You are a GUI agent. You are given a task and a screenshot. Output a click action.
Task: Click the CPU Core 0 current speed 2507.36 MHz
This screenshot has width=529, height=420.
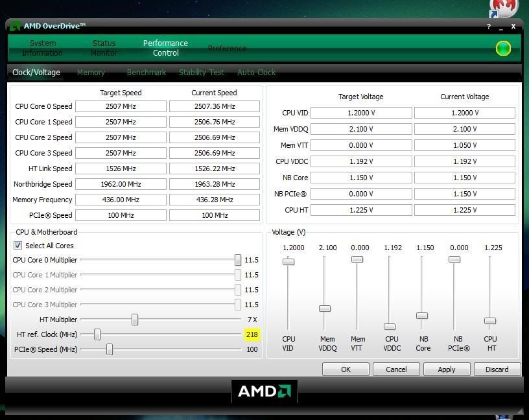(x=215, y=106)
